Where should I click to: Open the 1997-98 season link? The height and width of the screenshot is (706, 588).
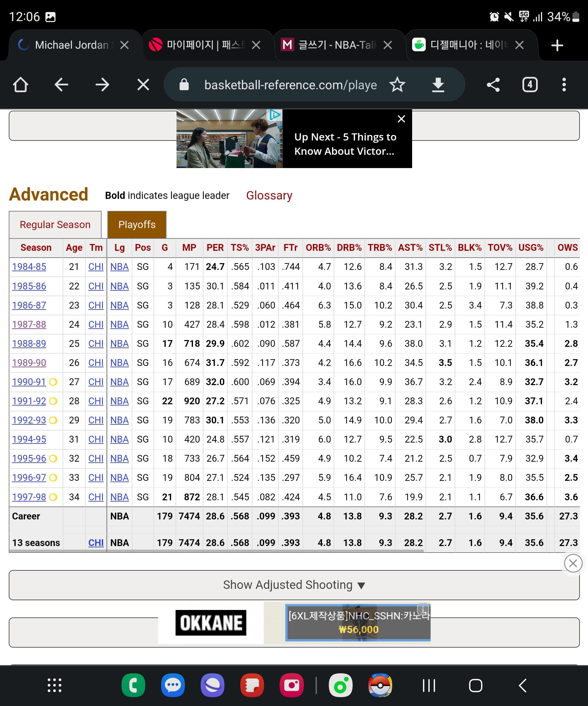pyautogui.click(x=29, y=497)
